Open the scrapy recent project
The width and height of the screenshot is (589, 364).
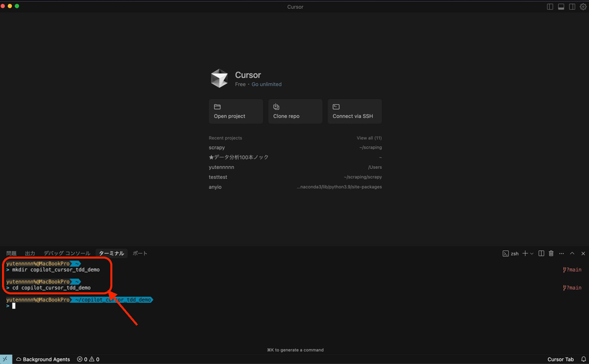point(216,147)
